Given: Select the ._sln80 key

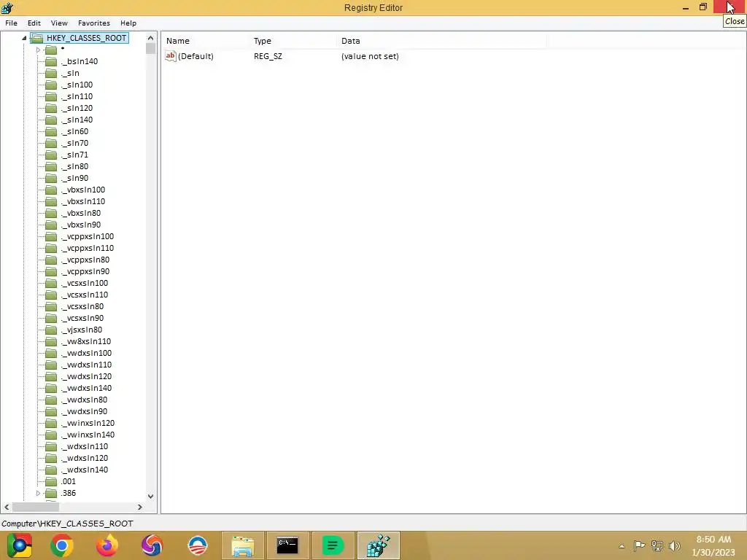Looking at the screenshot, I should [75, 166].
